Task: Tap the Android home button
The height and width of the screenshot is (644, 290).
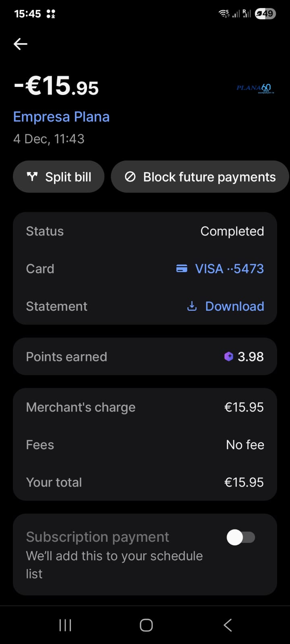Action: coord(146,625)
